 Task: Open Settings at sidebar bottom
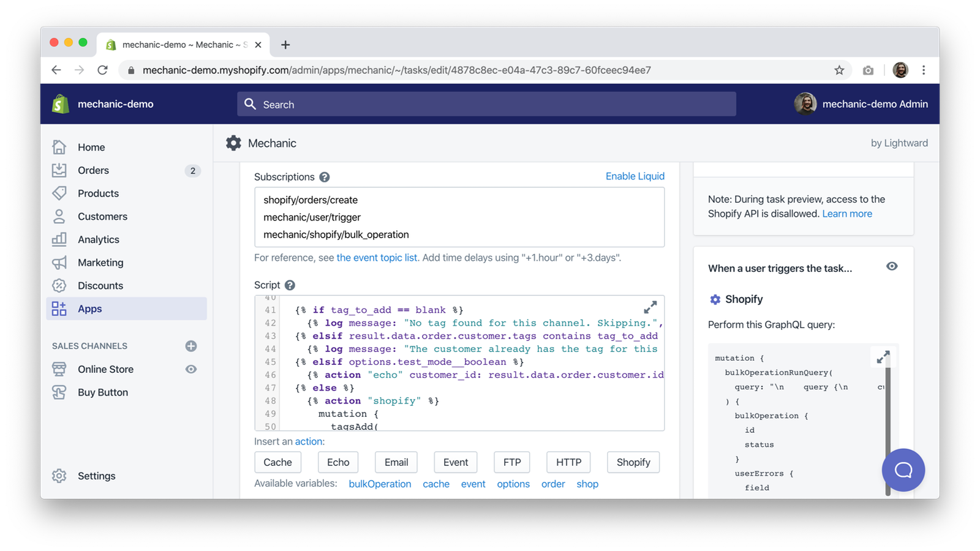[x=96, y=476]
